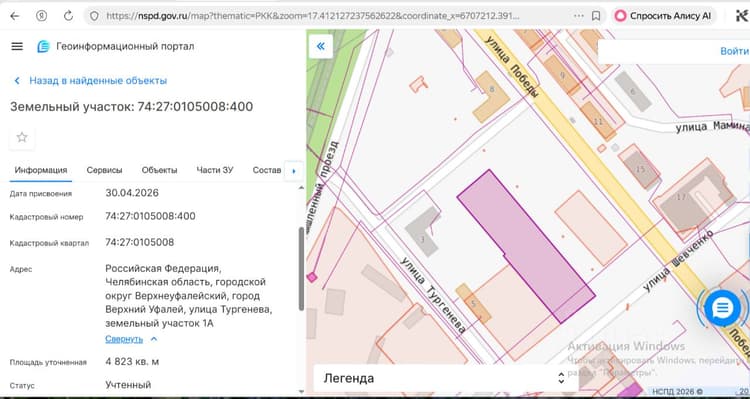Click the Кадастровый номер field label
Viewport: 750px width, 399px height.
coord(46,217)
